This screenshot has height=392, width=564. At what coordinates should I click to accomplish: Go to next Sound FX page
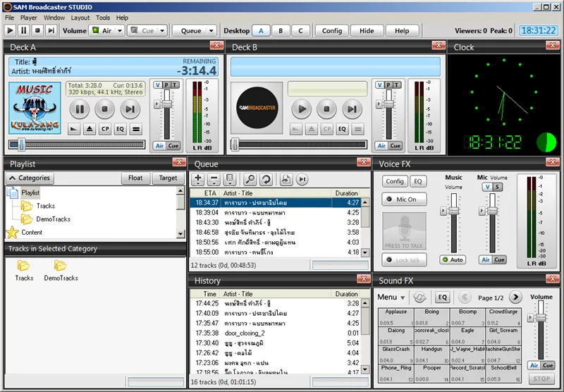pos(515,297)
